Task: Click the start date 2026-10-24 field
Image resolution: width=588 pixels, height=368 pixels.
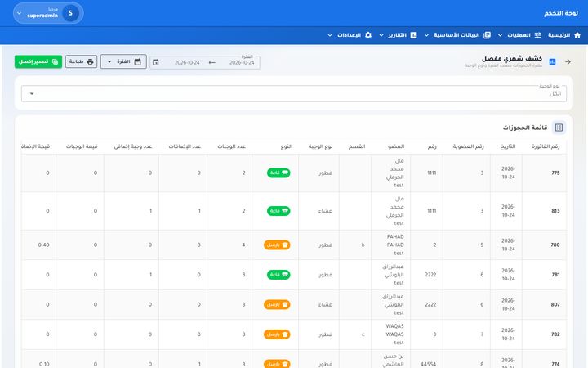Action: [242, 63]
